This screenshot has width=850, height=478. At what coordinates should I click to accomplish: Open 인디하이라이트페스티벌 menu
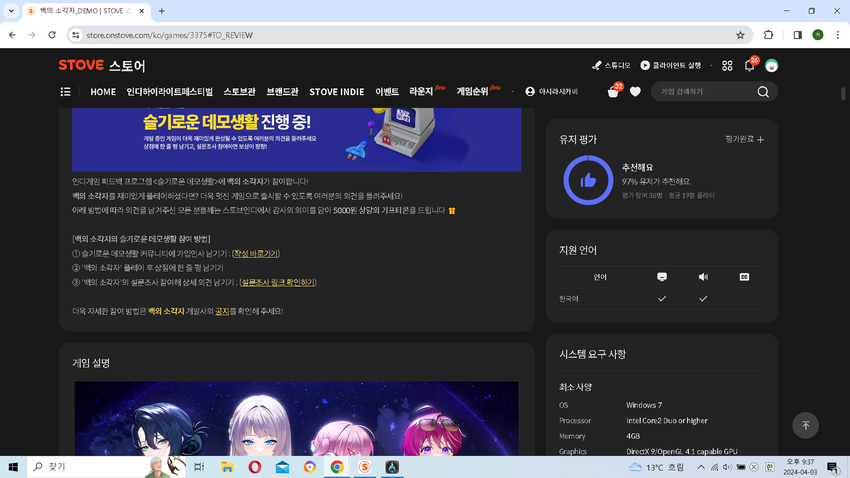pos(170,92)
